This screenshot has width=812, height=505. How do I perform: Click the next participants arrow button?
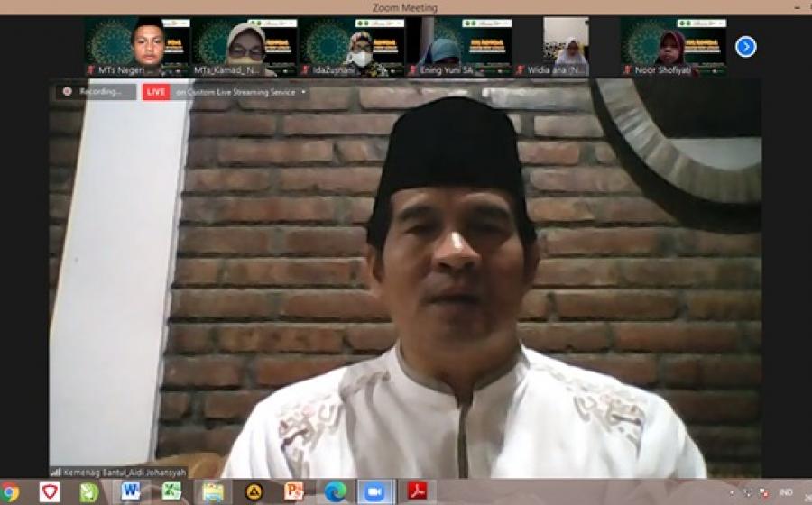point(745,47)
